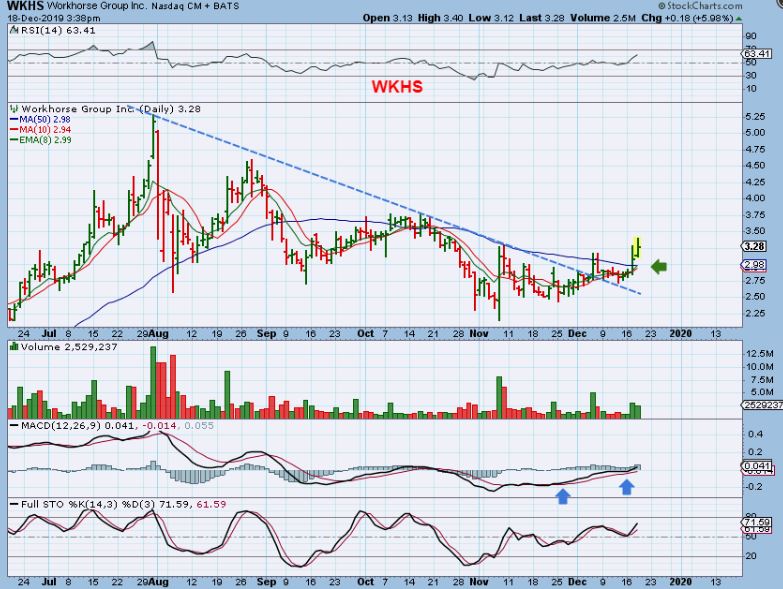Viewport: 783px width, 589px height.
Task: Click the 2.98 moving average tag on the price axis
Action: click(x=754, y=265)
